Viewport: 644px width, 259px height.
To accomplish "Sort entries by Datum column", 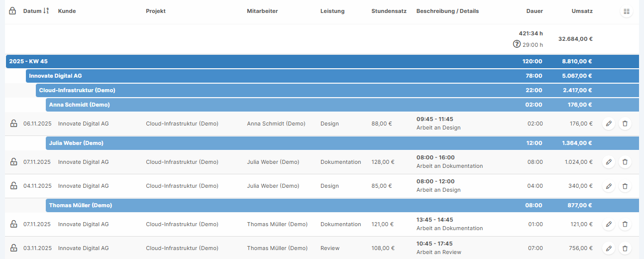I will pos(36,11).
